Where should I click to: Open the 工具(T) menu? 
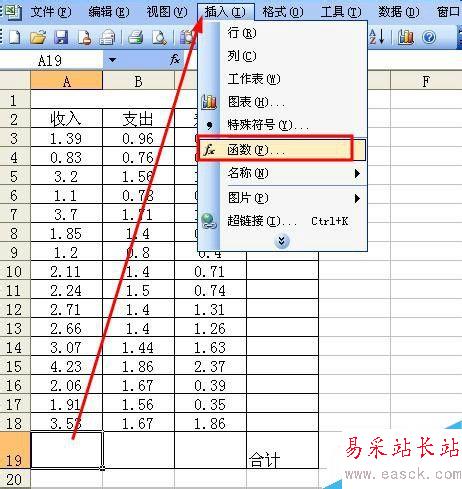tap(341, 12)
